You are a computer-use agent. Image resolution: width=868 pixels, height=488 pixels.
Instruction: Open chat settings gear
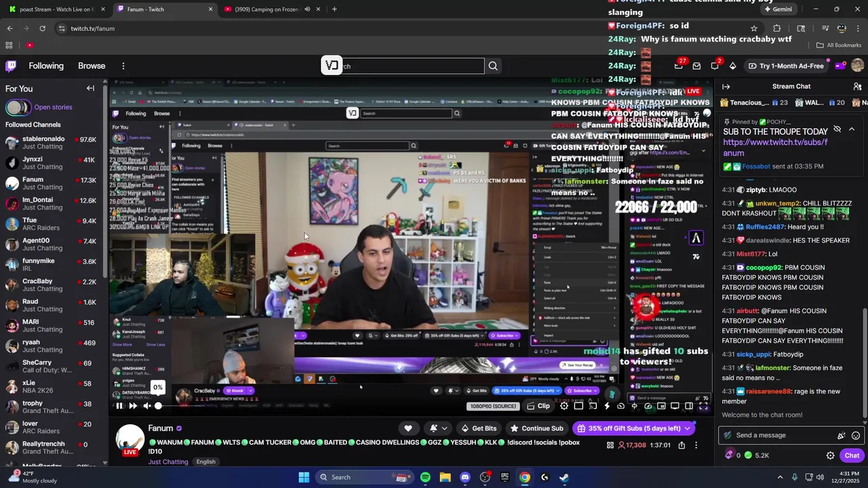point(830,455)
